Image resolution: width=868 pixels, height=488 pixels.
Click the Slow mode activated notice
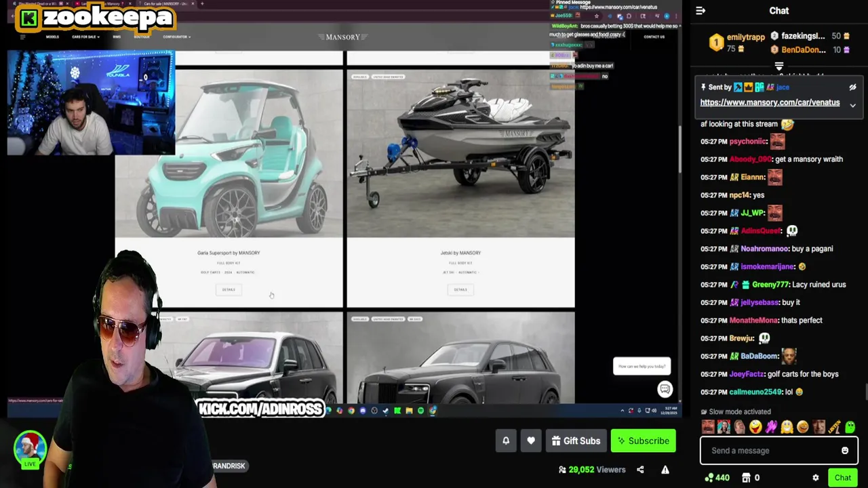[736, 411]
